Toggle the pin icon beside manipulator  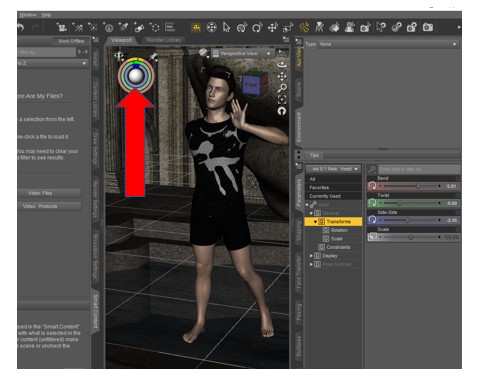[x=153, y=57]
